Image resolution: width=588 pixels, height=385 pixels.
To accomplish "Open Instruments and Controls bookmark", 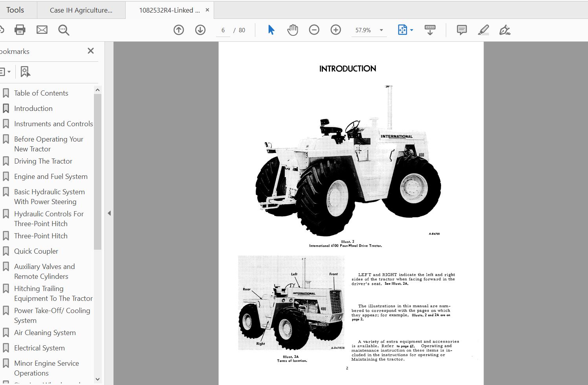I will [x=53, y=124].
